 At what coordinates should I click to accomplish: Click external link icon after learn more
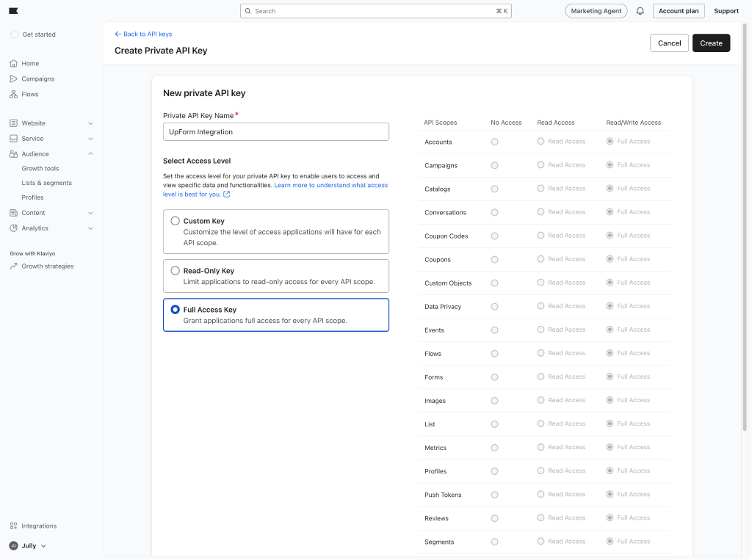coord(227,194)
